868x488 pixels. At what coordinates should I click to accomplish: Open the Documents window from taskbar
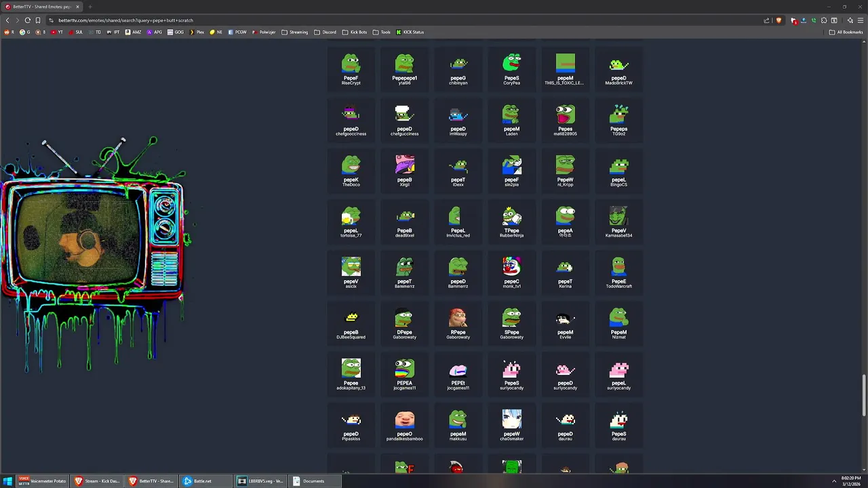coord(314,481)
